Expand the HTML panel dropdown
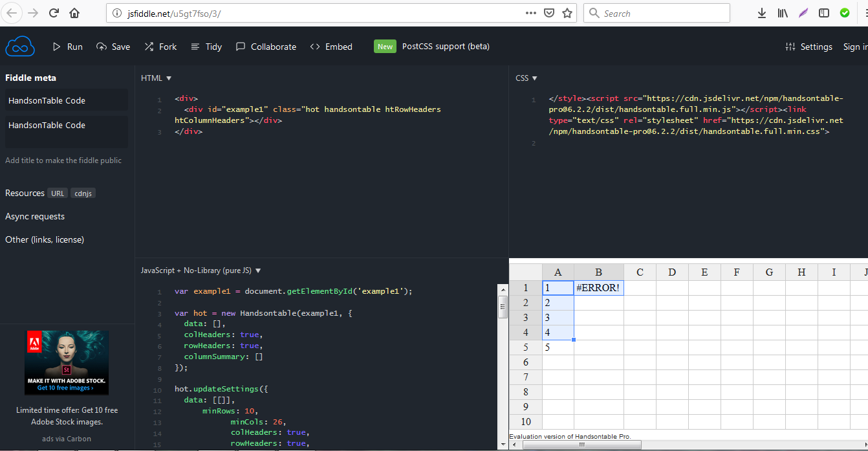868x451 pixels. point(157,78)
